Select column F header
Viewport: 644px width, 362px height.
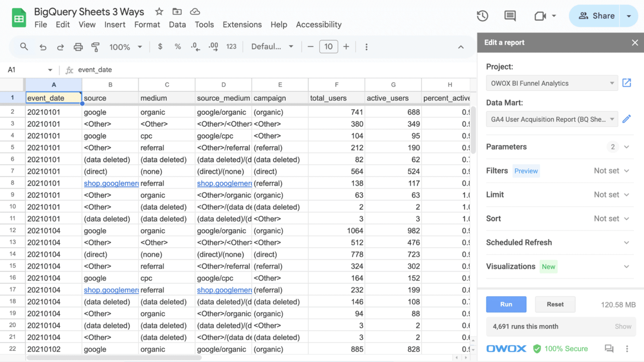[x=337, y=85]
